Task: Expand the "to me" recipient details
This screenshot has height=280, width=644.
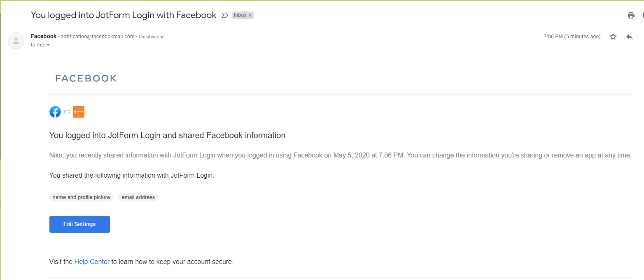Action: 40,44
